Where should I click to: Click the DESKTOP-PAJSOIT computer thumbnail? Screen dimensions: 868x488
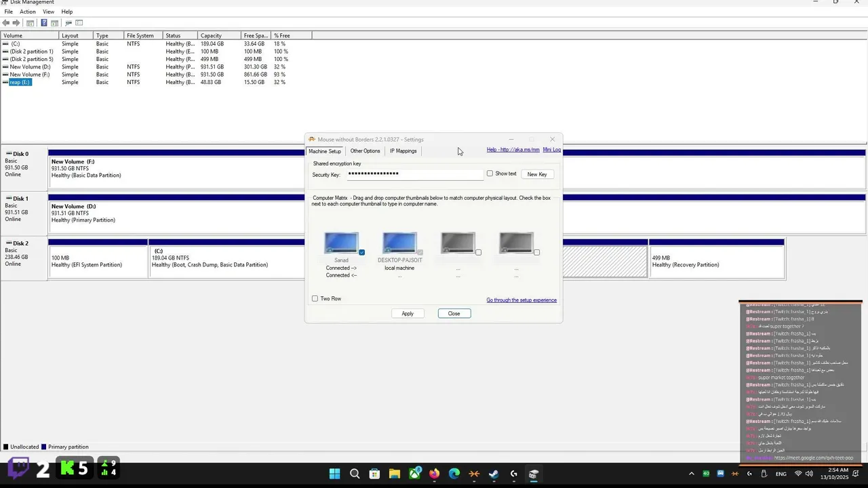tap(399, 243)
